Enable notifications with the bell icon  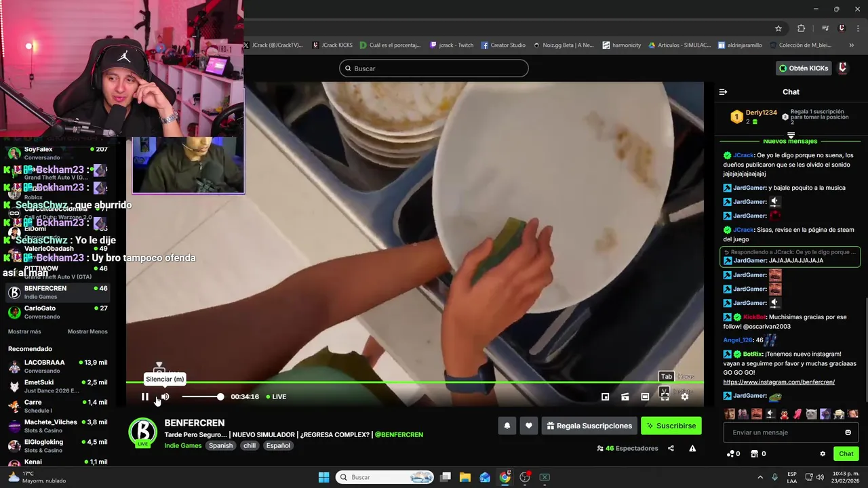coord(507,426)
